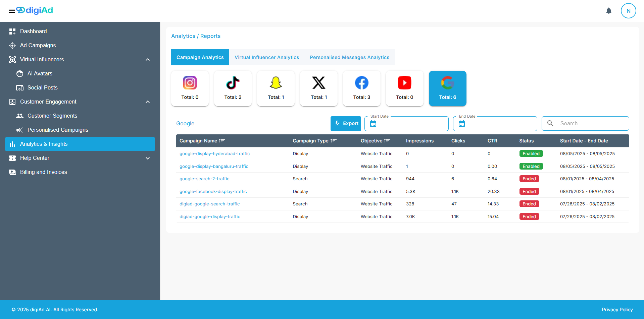This screenshot has width=644, height=319.
Task: Click the Customer Engagement icon
Action: click(12, 102)
